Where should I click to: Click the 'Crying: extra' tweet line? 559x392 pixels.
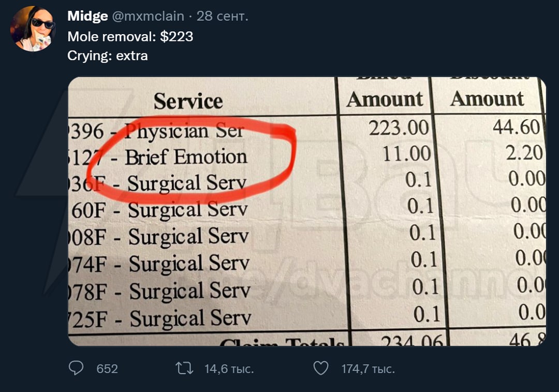coord(107,55)
